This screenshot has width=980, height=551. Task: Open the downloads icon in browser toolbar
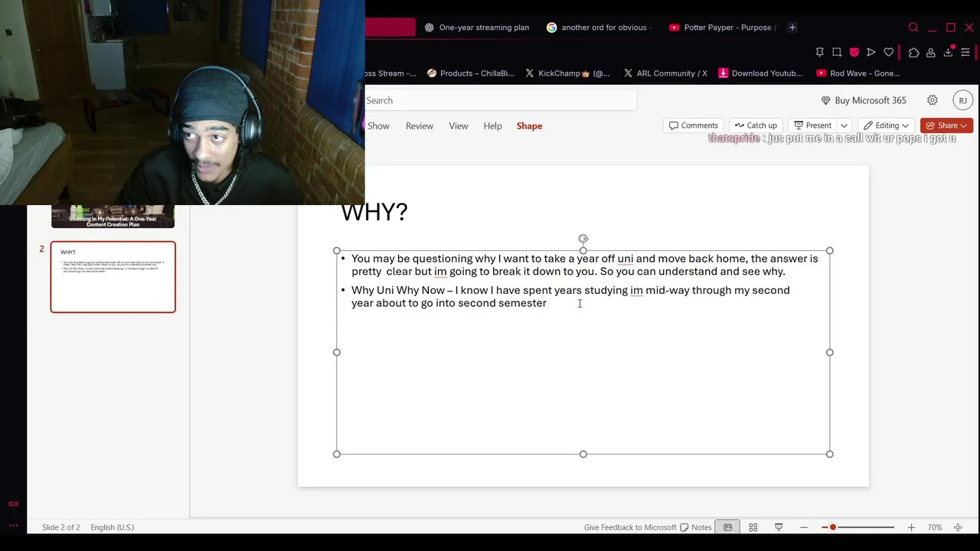coord(949,52)
